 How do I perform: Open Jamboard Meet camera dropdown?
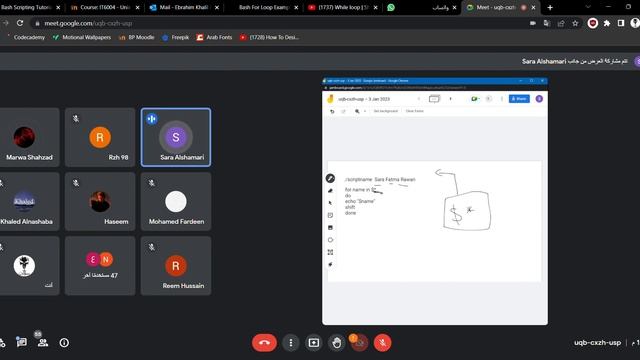click(475, 99)
